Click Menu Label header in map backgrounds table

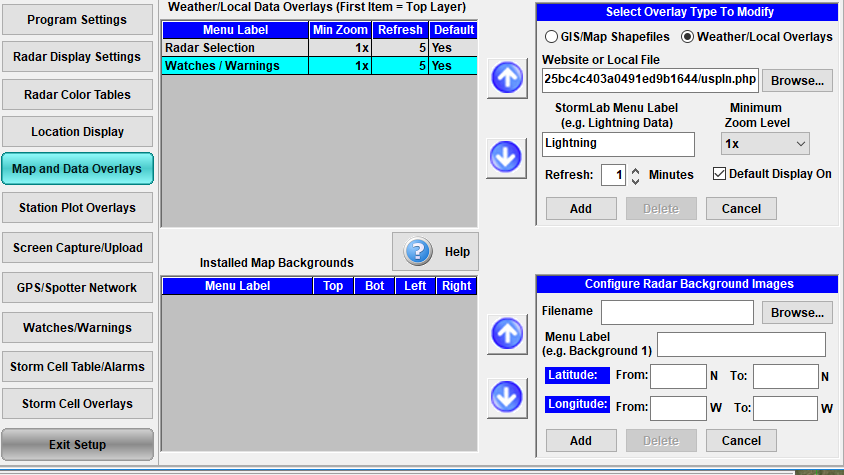(237, 286)
